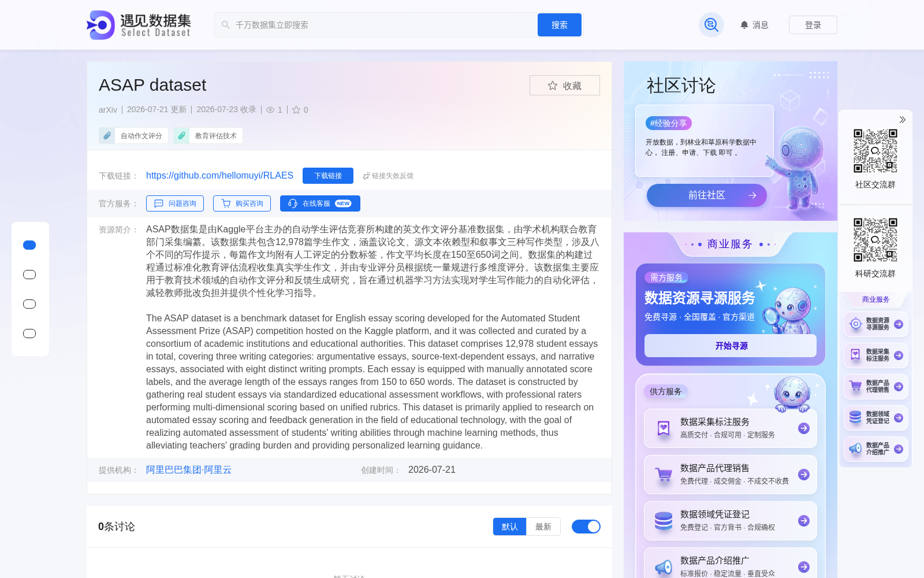Click the 社区交流群 QR code
Viewport: 924px width, 578px height.
pyautogui.click(x=875, y=151)
